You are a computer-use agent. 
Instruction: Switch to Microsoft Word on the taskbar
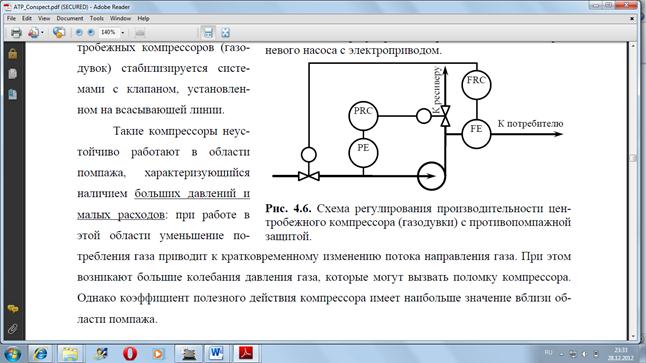[216, 353]
